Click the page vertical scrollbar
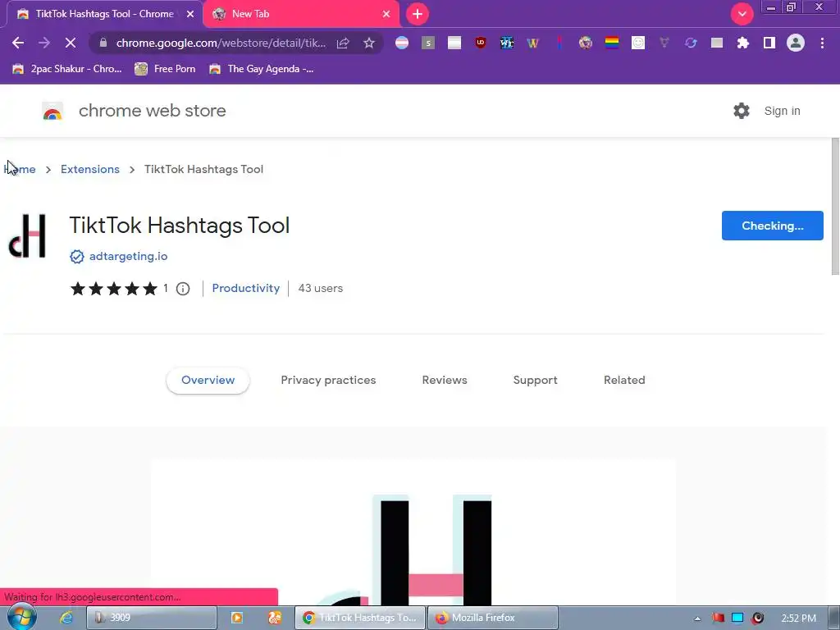The height and width of the screenshot is (630, 840). [834, 206]
